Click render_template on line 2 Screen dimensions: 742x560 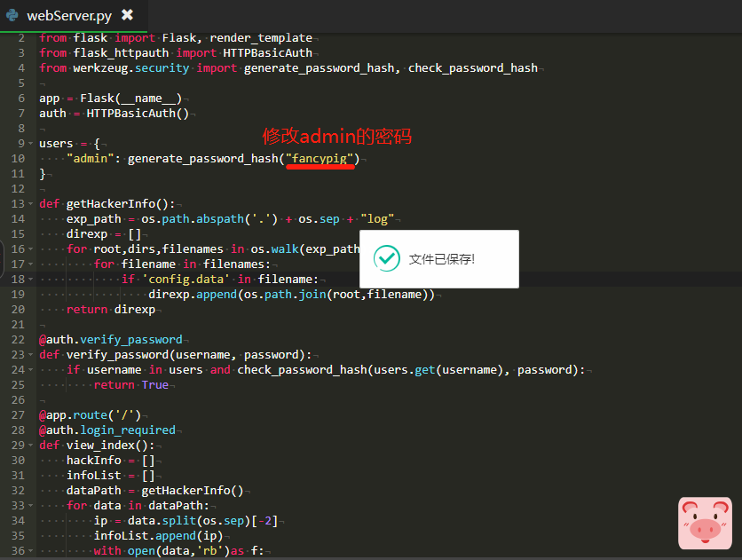(x=261, y=38)
